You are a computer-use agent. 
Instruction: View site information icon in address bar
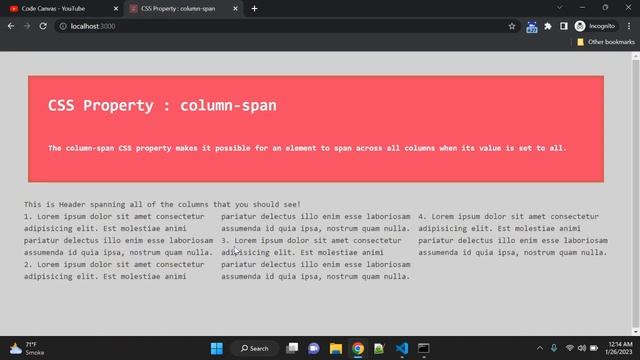point(63,26)
